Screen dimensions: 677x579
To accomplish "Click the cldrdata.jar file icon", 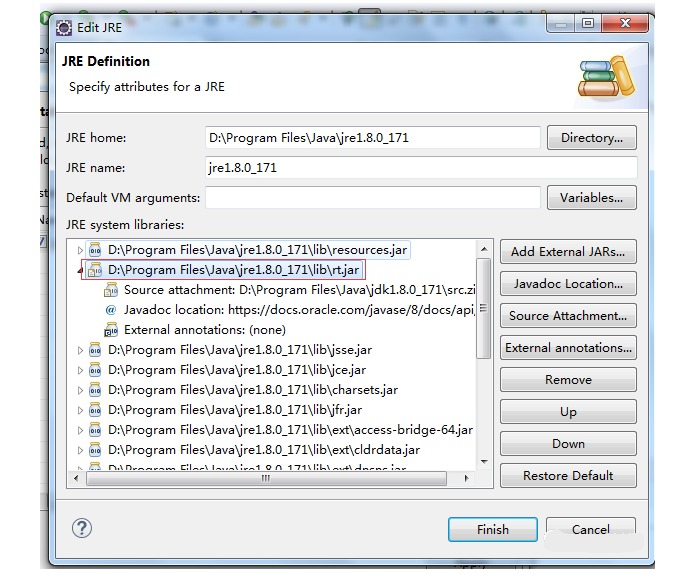I will [x=95, y=449].
